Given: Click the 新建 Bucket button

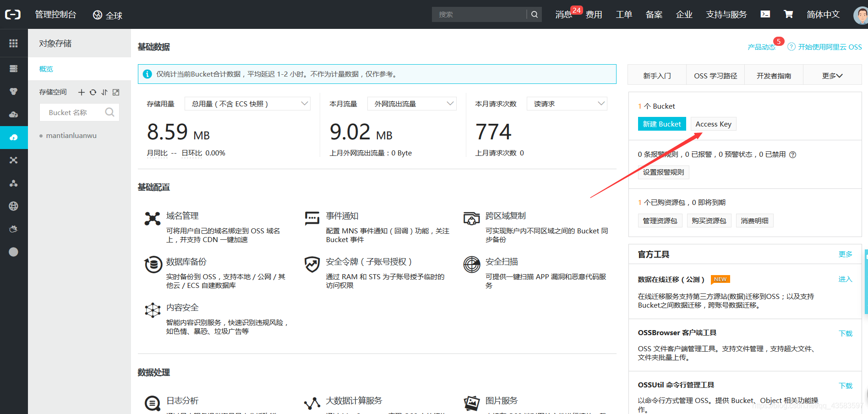Looking at the screenshot, I should [662, 124].
